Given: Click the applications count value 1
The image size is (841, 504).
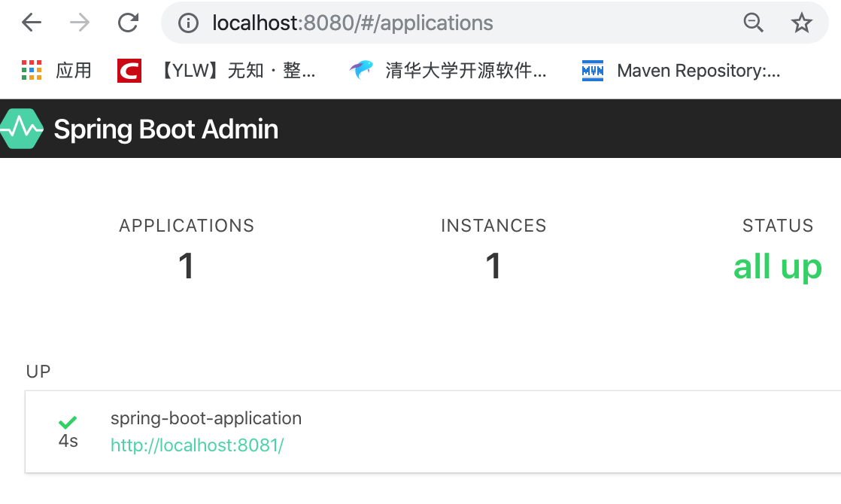Looking at the screenshot, I should pyautogui.click(x=186, y=266).
